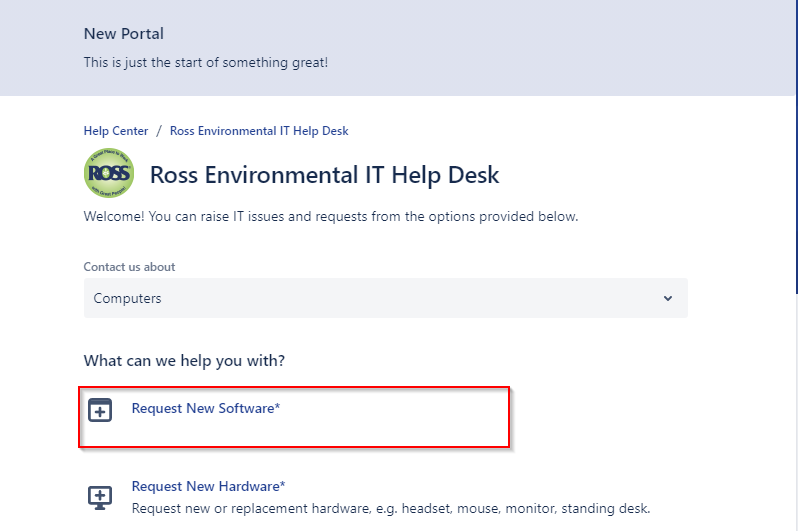Open the Request New Hardware* link

pyautogui.click(x=208, y=486)
